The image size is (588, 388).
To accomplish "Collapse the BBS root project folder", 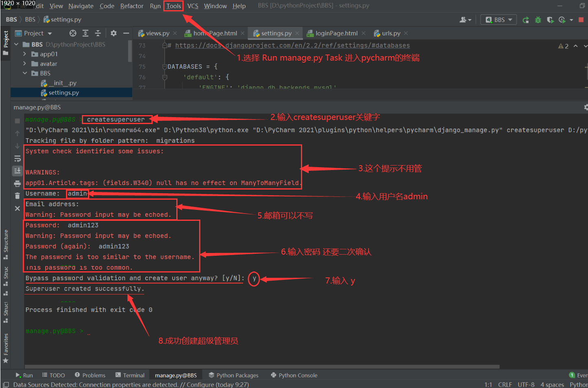I will 17,44.
